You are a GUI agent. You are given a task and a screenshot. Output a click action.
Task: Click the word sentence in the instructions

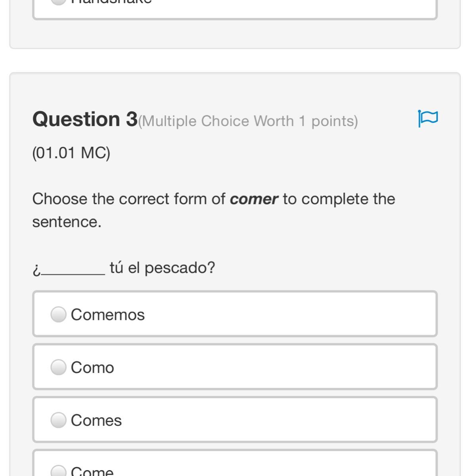pyautogui.click(x=67, y=222)
